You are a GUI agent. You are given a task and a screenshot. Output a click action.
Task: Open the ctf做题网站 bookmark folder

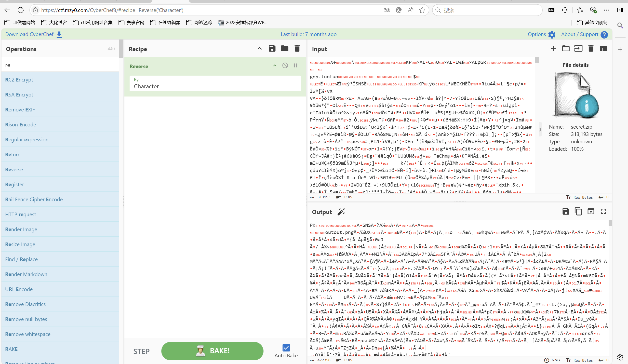[x=20, y=22]
